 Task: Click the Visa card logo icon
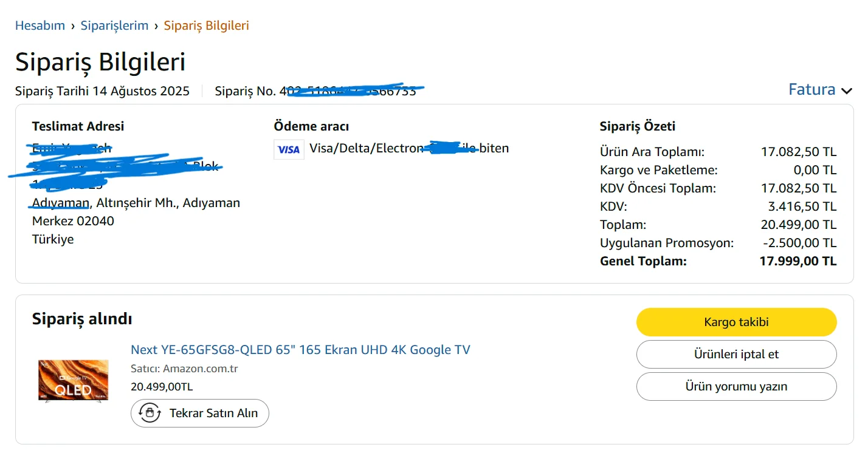[289, 149]
